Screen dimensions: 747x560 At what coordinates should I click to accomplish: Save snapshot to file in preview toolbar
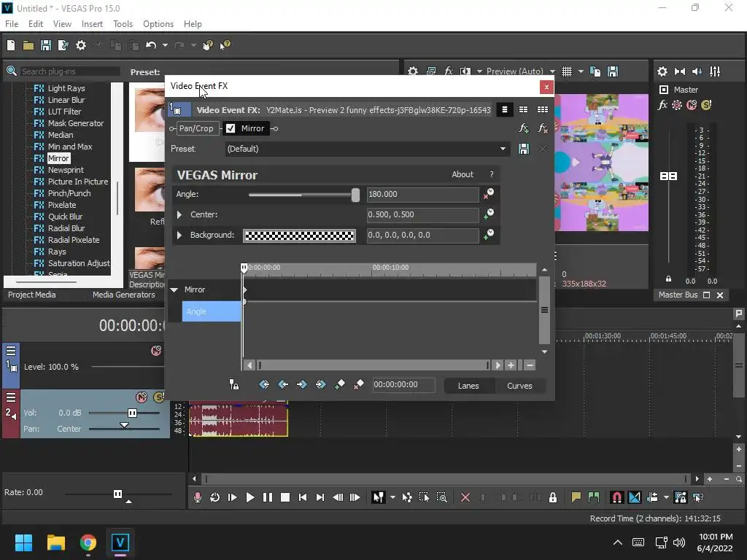tap(613, 71)
